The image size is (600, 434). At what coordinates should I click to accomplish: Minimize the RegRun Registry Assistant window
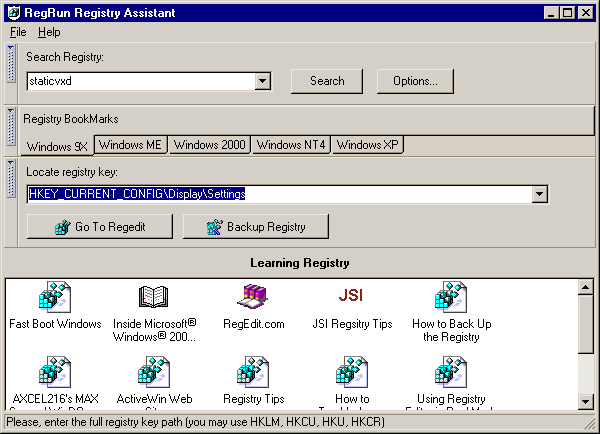point(551,13)
